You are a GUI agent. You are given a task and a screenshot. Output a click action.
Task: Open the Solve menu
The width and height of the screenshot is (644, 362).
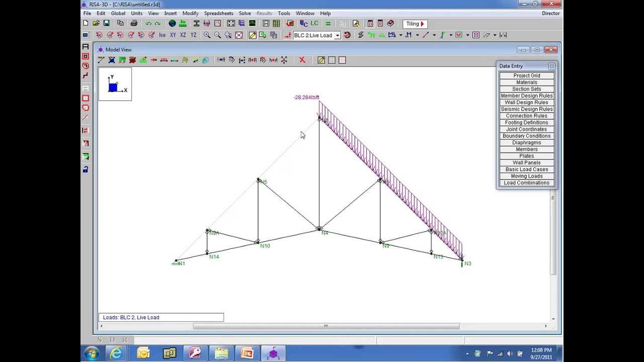coord(245,13)
